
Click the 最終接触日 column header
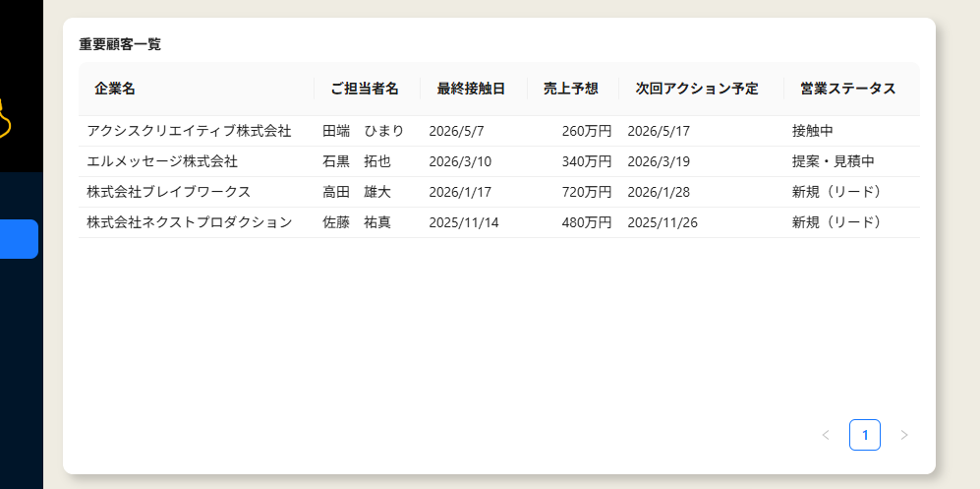471,89
